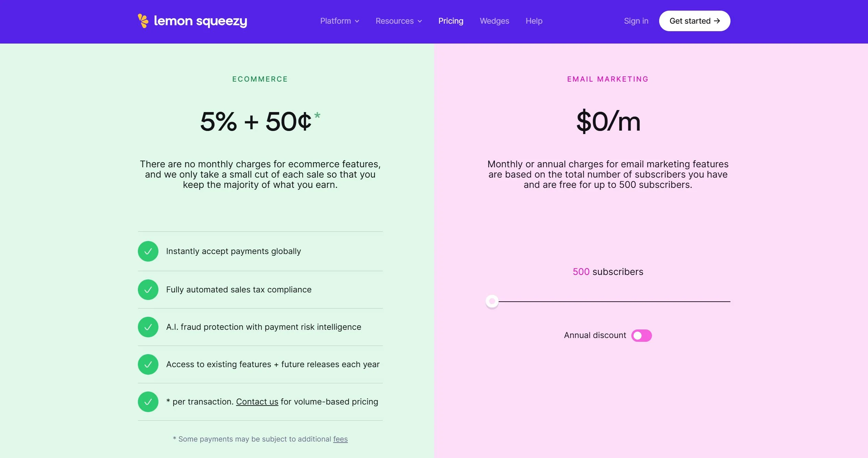Click checkmark beside 'Instantly accept payments globally'
Screen dimensions: 868x458
[x=148, y=251]
